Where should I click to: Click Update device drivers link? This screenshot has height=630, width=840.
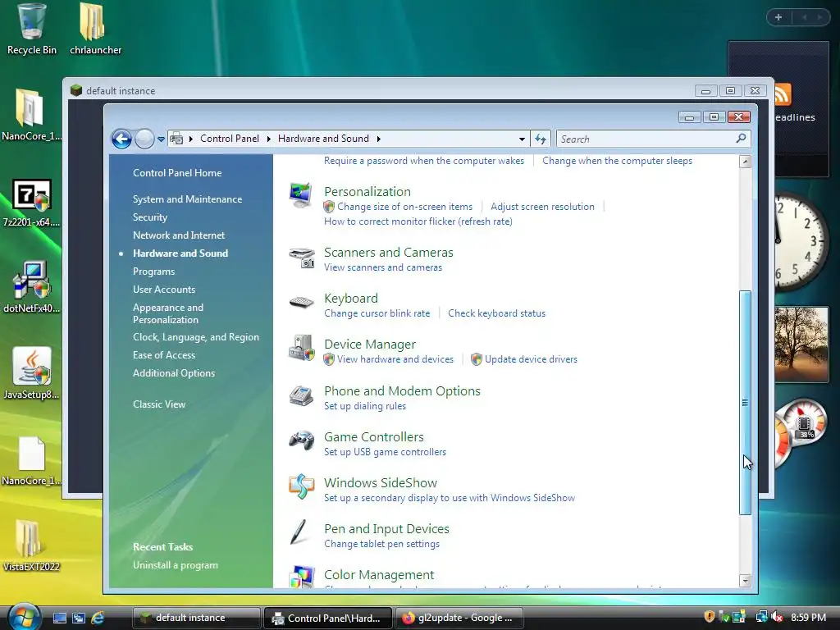click(x=531, y=359)
